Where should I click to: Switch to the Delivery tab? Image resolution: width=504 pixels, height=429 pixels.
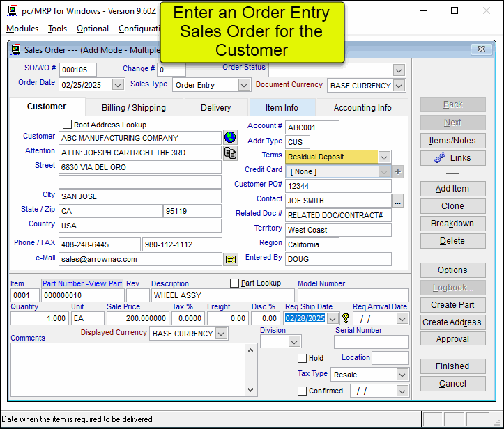[215, 107]
